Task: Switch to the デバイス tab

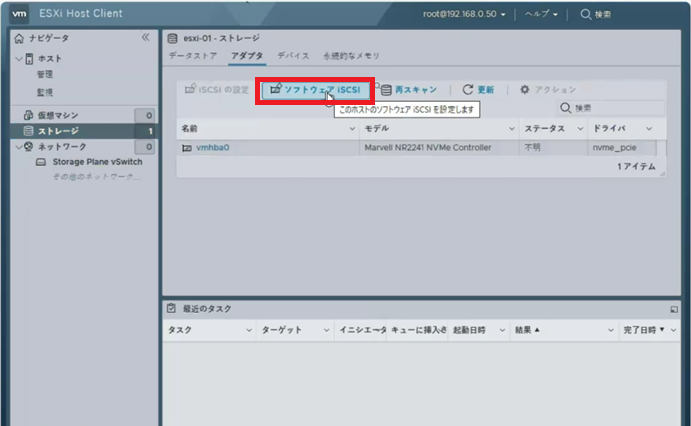Action: click(x=293, y=55)
